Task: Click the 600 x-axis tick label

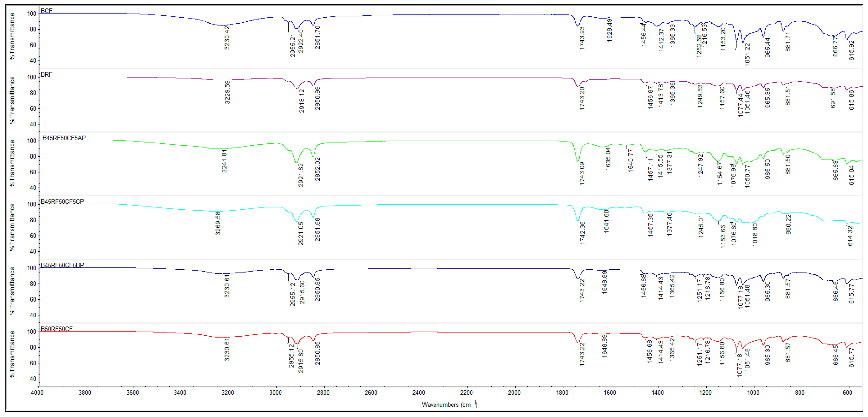Action: [847, 393]
